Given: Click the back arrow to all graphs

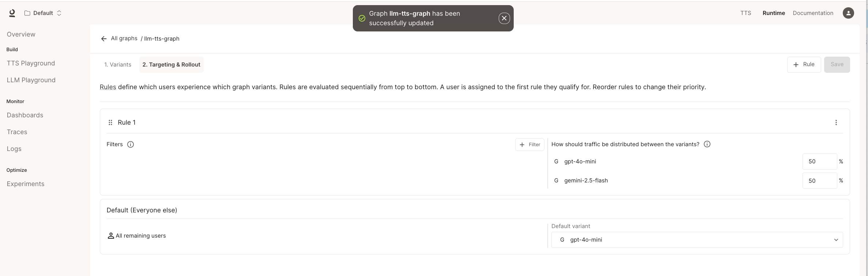Looking at the screenshot, I should (104, 39).
